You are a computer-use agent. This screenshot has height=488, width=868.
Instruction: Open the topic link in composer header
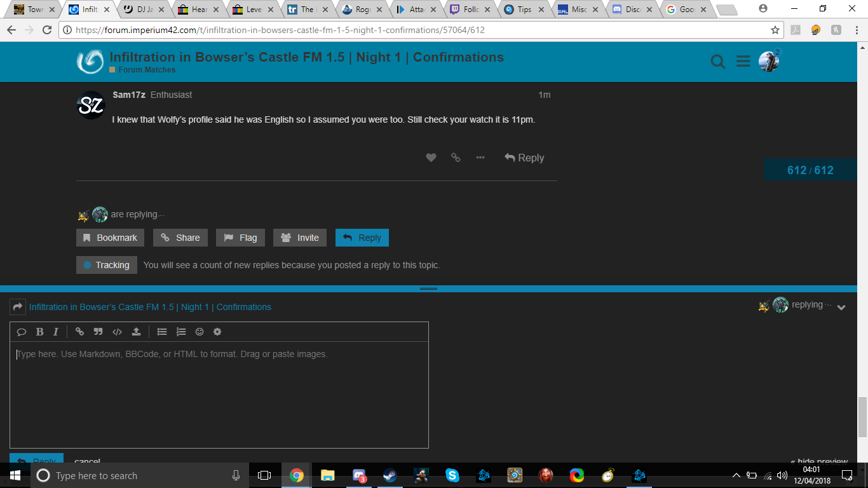pyautogui.click(x=150, y=307)
